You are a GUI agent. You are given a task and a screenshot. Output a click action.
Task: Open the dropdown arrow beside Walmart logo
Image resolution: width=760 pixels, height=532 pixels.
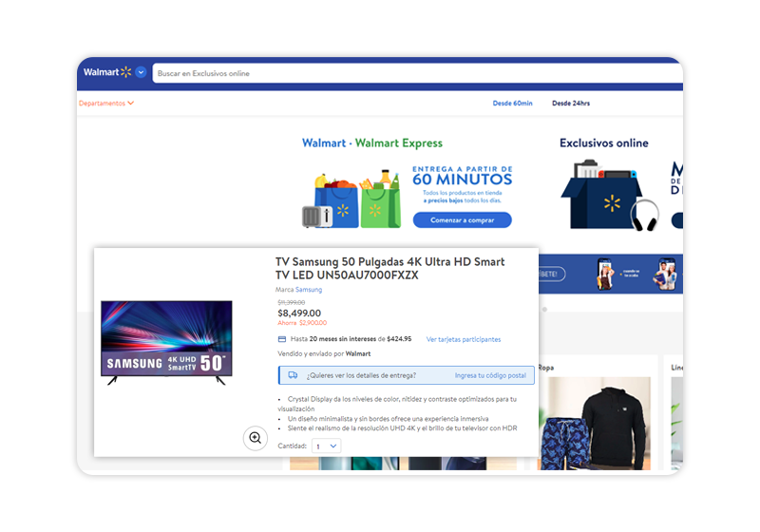pyautogui.click(x=141, y=72)
